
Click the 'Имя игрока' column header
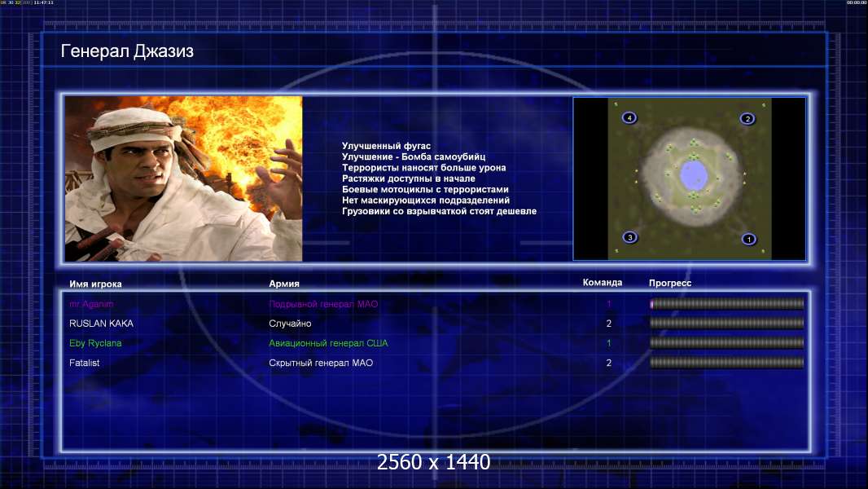point(95,284)
